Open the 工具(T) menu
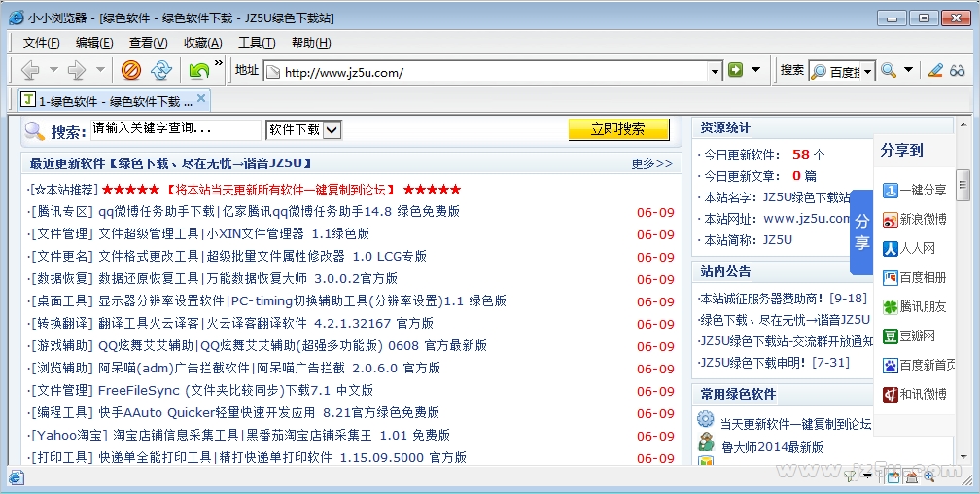Screen dimensions: 980x494 [x=257, y=43]
